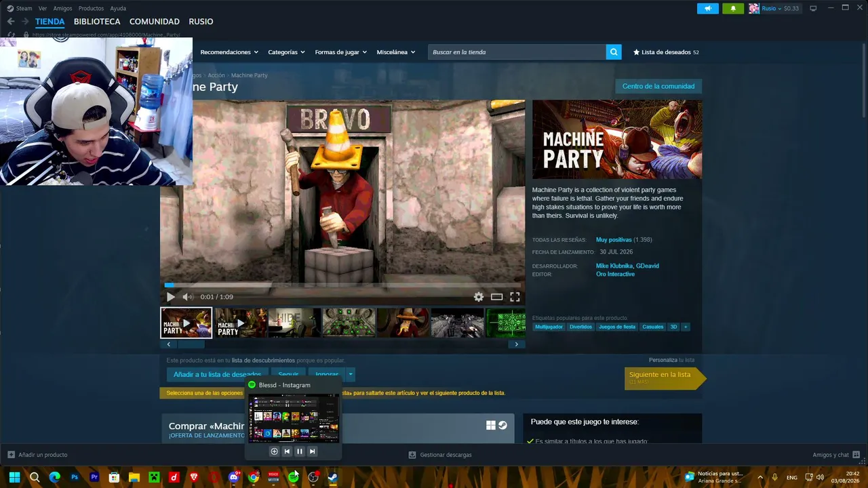Toggle microphone icon in system tray
The image size is (868, 488).
click(x=774, y=477)
